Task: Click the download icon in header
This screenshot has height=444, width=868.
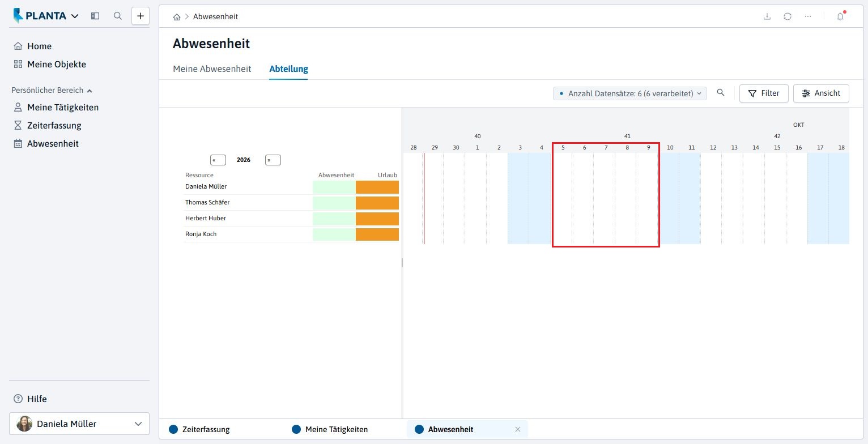Action: tap(767, 16)
